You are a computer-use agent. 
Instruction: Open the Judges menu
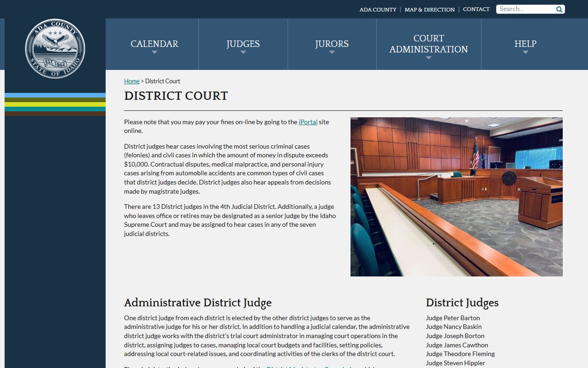click(x=243, y=44)
